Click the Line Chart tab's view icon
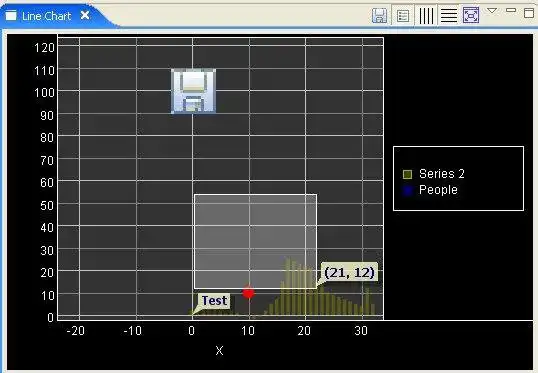This screenshot has width=538, height=373. (11, 15)
